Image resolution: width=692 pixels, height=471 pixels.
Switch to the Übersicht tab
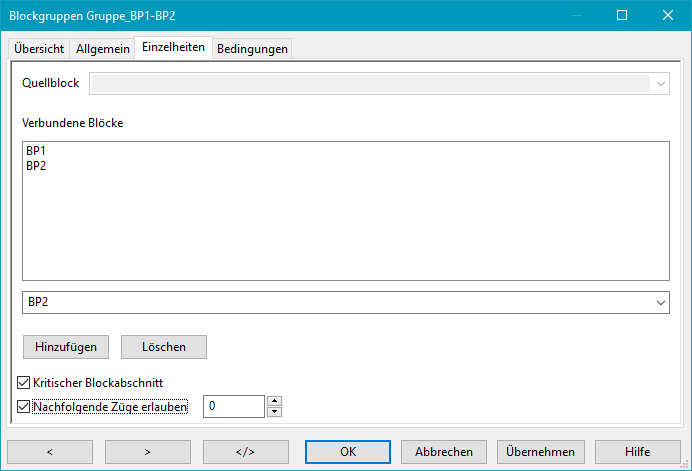(x=39, y=49)
